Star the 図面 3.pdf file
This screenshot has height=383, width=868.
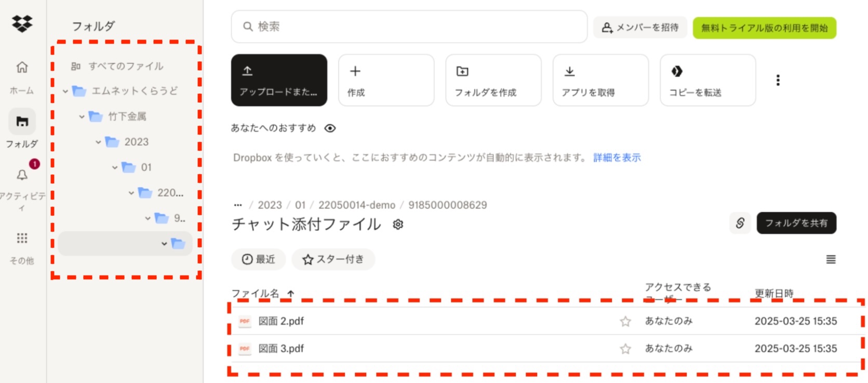point(625,349)
